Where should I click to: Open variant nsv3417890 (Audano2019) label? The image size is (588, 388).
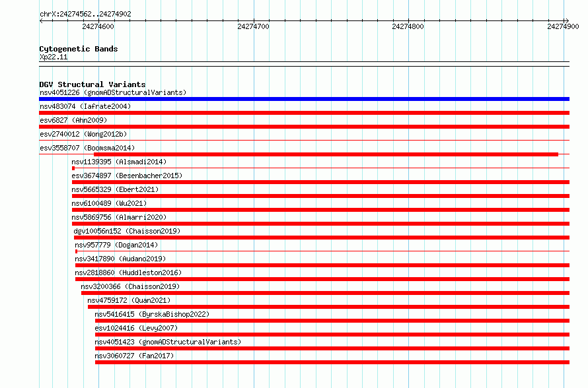(x=120, y=259)
